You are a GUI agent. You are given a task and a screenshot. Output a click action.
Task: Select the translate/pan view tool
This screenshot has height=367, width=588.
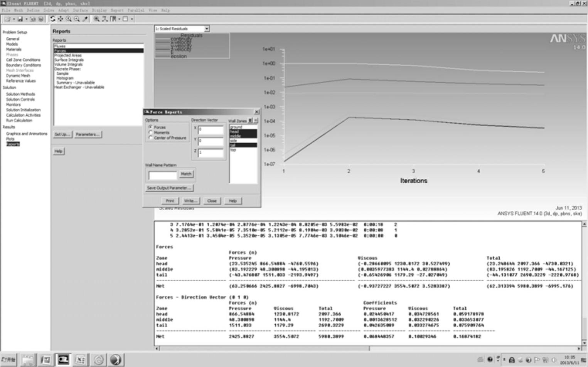pyautogui.click(x=61, y=19)
